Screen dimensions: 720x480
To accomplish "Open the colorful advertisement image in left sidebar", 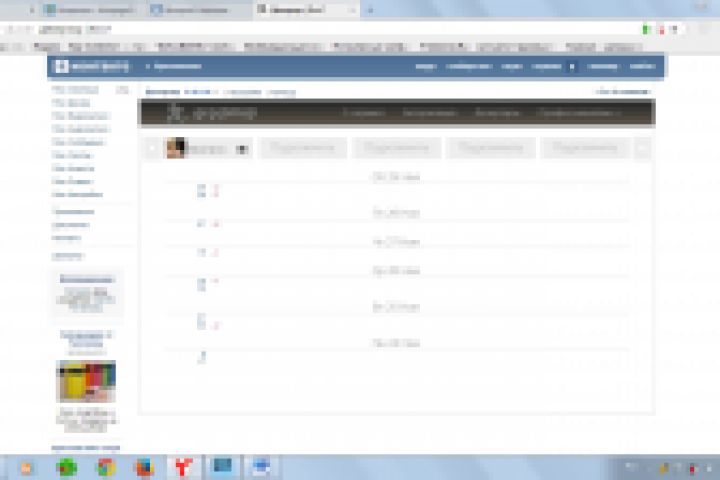I will click(x=86, y=381).
